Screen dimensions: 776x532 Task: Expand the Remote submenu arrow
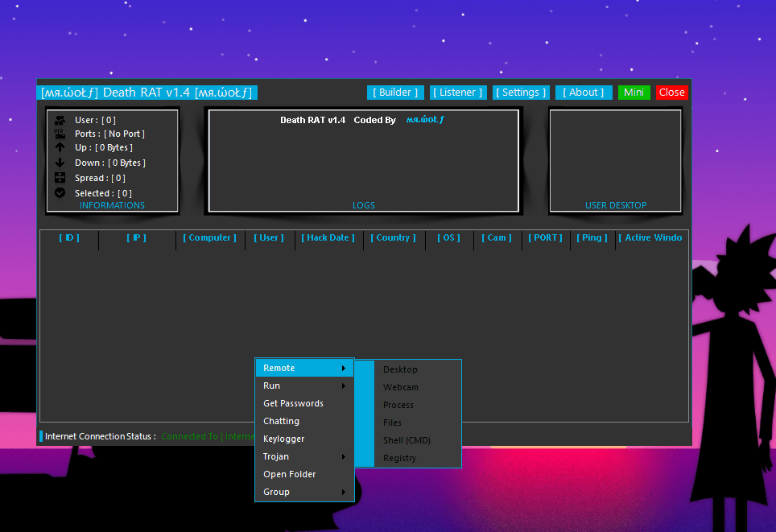344,368
